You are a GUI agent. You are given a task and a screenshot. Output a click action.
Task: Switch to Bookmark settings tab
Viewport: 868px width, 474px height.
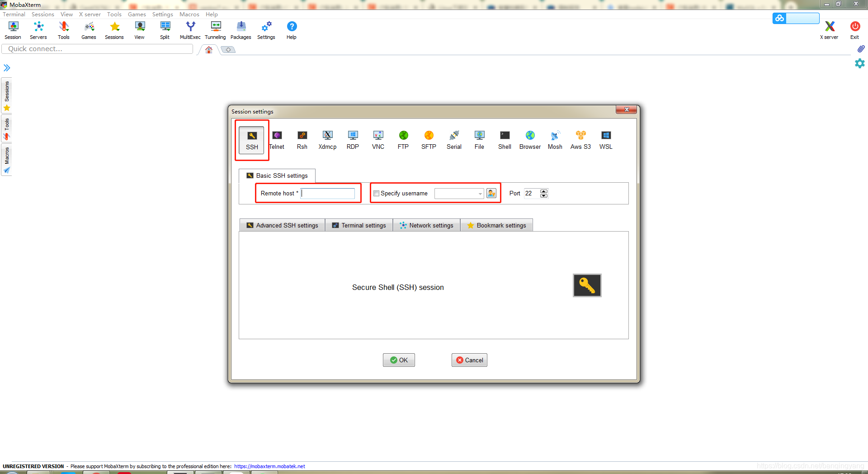click(496, 225)
